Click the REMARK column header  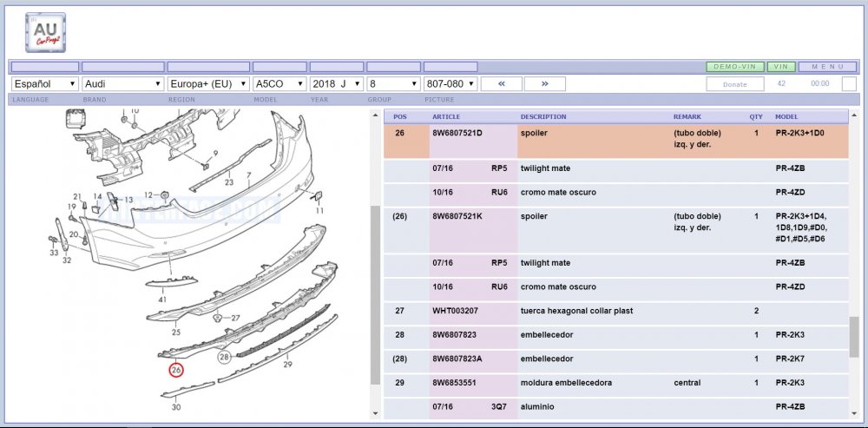[687, 117]
